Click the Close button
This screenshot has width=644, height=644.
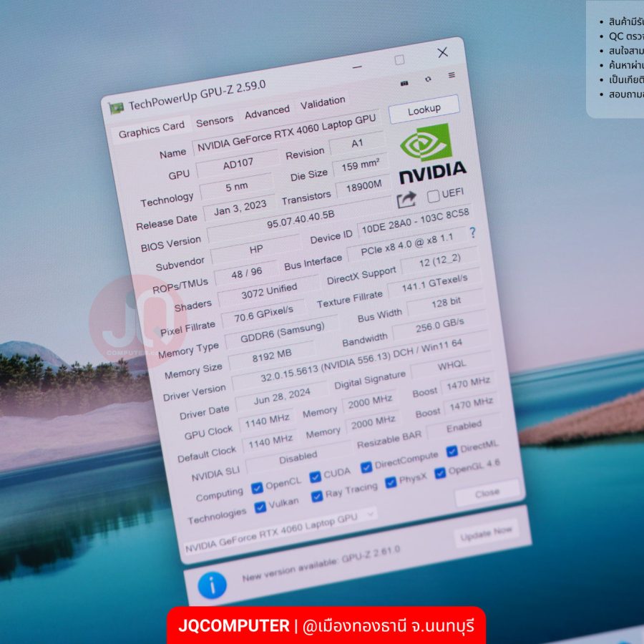(487, 493)
